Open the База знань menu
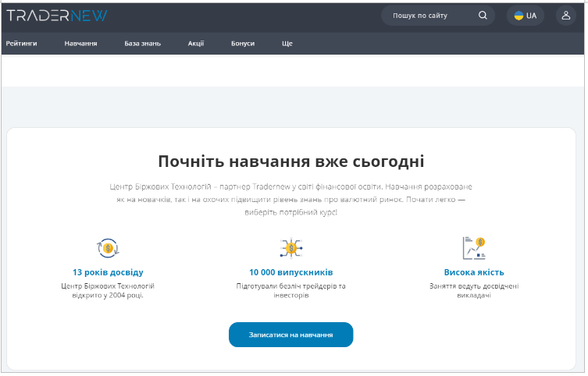 tap(142, 44)
